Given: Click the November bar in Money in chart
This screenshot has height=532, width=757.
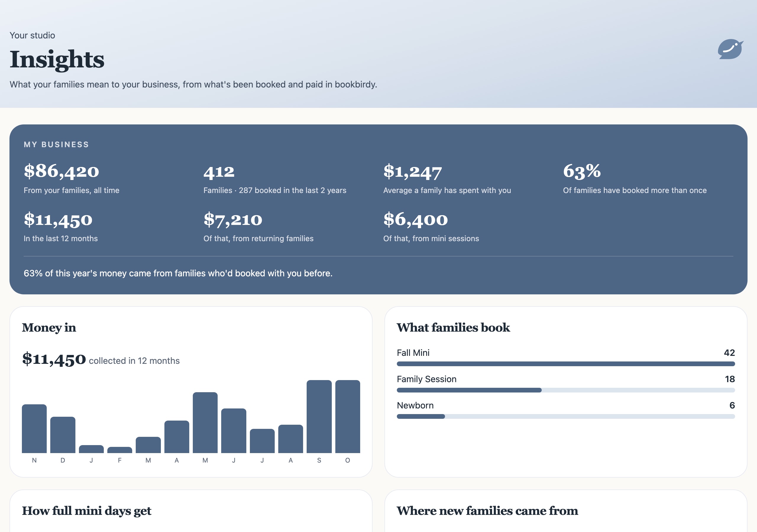Looking at the screenshot, I should (x=34, y=429).
